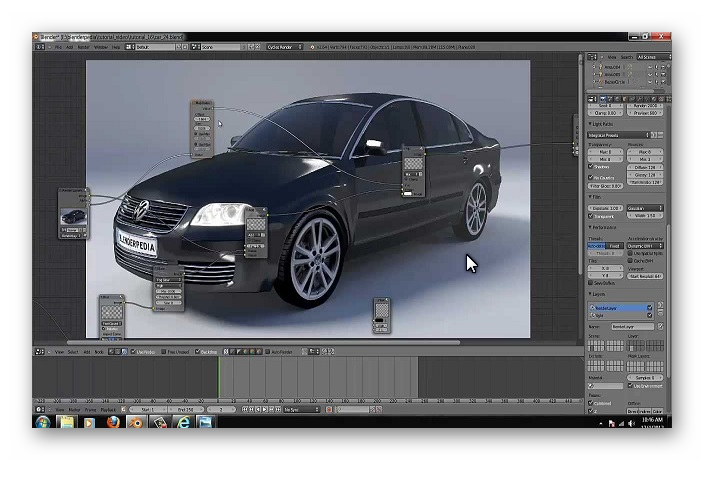Open the timeline editor type selector icon

click(x=39, y=409)
